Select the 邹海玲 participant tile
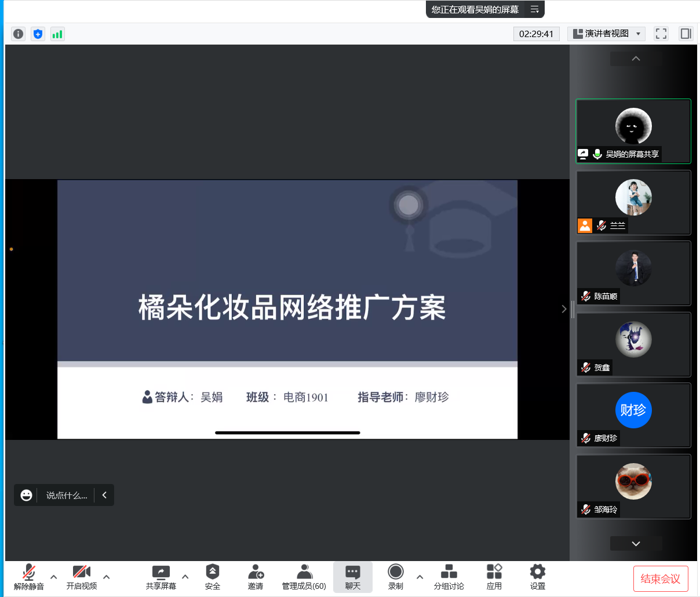 [633, 486]
